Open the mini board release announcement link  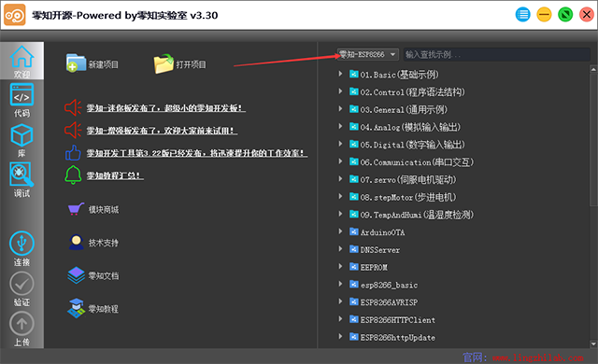166,108
